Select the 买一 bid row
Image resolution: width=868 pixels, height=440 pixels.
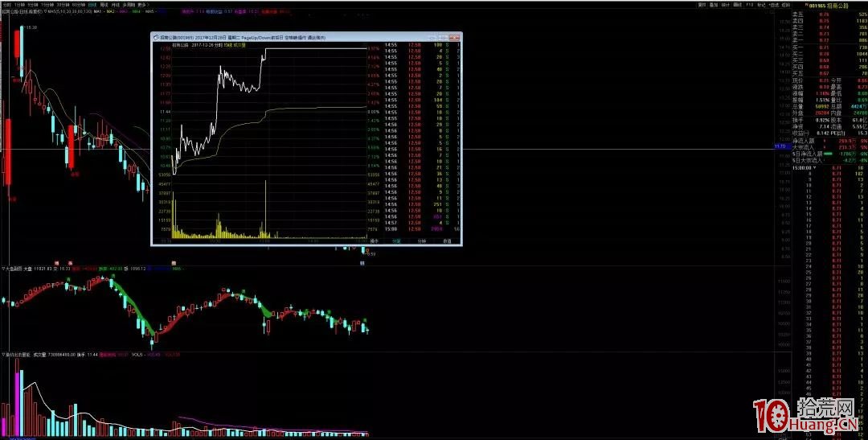click(x=828, y=47)
